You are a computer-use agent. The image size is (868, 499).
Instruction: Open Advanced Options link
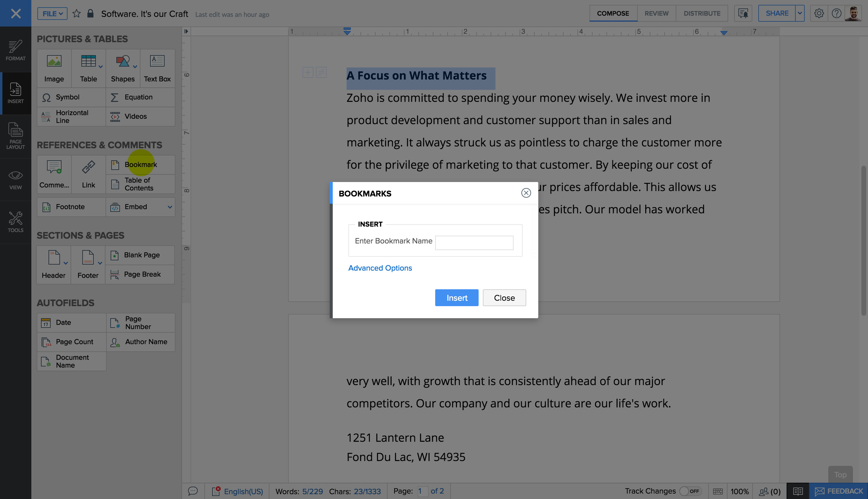point(380,268)
